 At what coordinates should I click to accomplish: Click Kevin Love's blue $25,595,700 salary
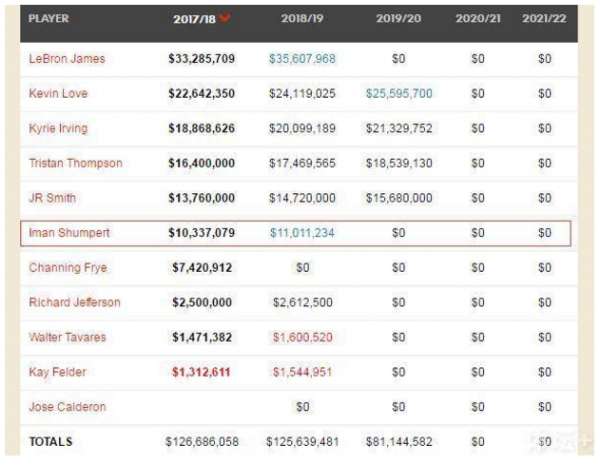click(x=398, y=94)
